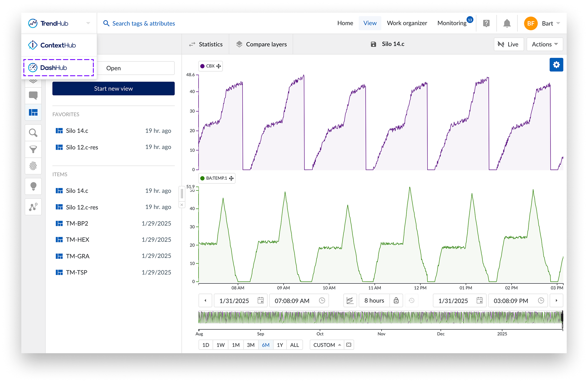Select the 1Y period button
This screenshot has height=383, width=588.
[x=280, y=345]
